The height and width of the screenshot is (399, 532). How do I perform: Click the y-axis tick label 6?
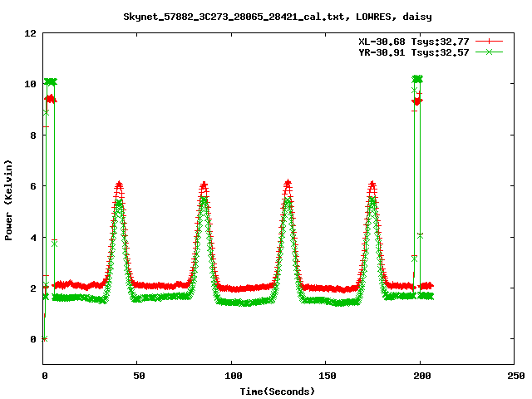point(33,186)
